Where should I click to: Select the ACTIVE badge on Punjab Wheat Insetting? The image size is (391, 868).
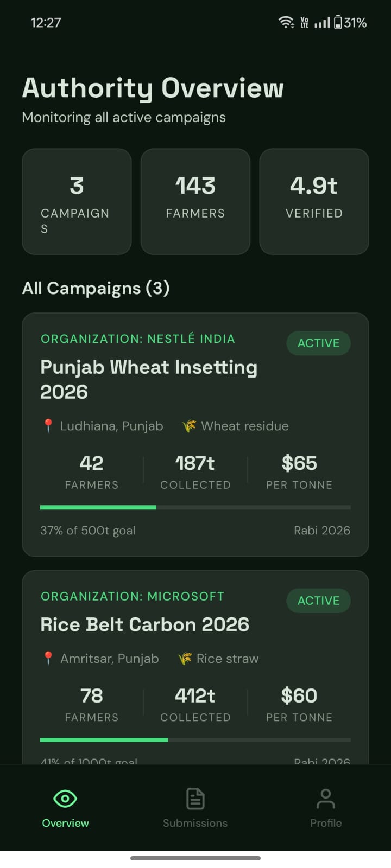pos(318,343)
